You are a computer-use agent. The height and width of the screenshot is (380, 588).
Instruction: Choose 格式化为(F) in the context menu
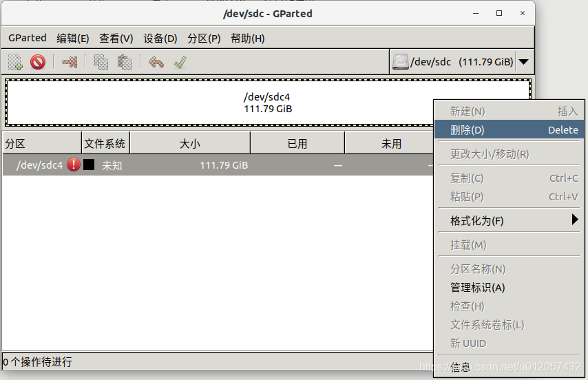[510, 221]
